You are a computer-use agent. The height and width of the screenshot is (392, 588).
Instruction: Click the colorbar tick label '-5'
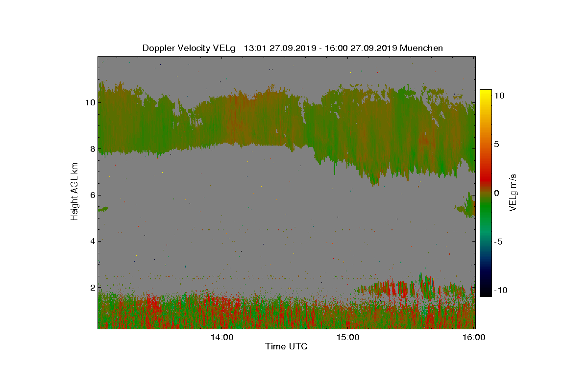[x=498, y=242]
